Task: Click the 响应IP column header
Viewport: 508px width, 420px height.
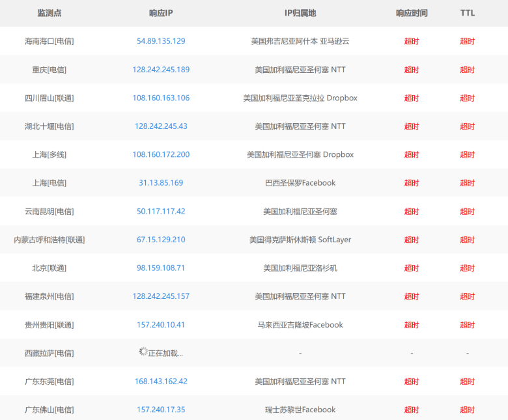Action: pyautogui.click(x=161, y=13)
